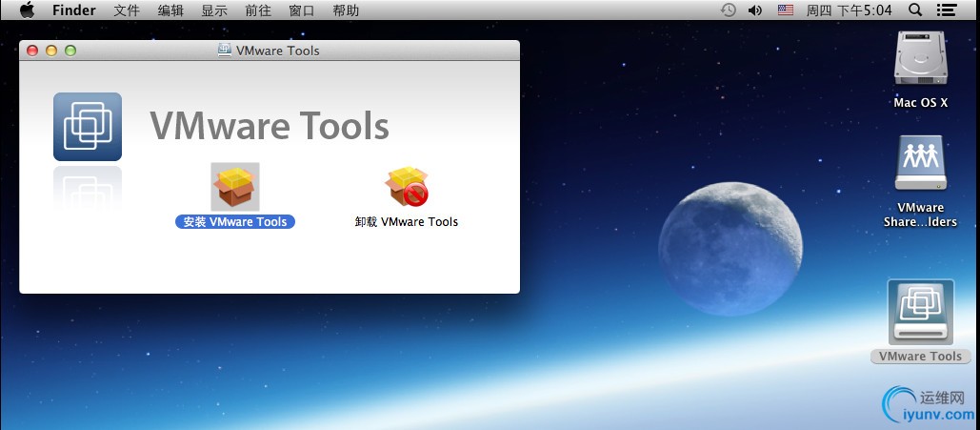
Task: Click the volume speaker icon
Action: tap(755, 10)
